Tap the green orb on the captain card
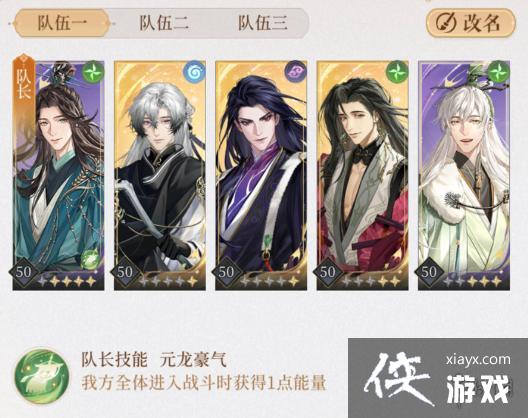Screen dimensions: 528x418 [89, 259]
